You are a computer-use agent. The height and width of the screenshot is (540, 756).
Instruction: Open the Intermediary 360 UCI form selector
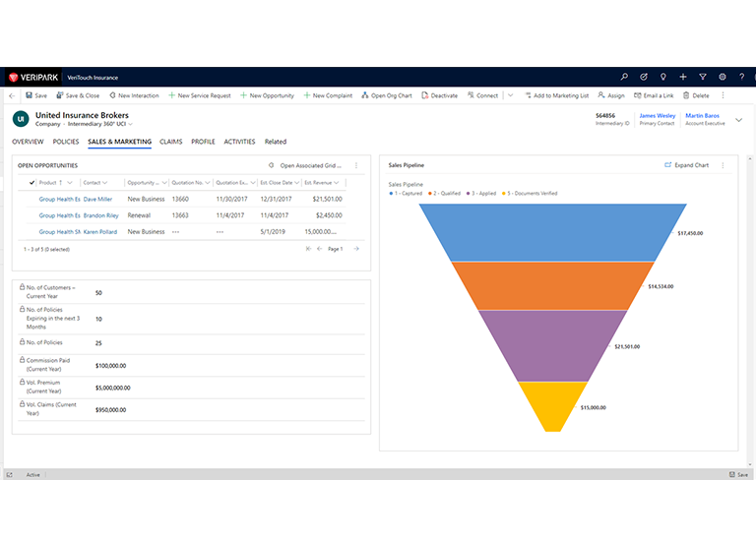pos(99,124)
